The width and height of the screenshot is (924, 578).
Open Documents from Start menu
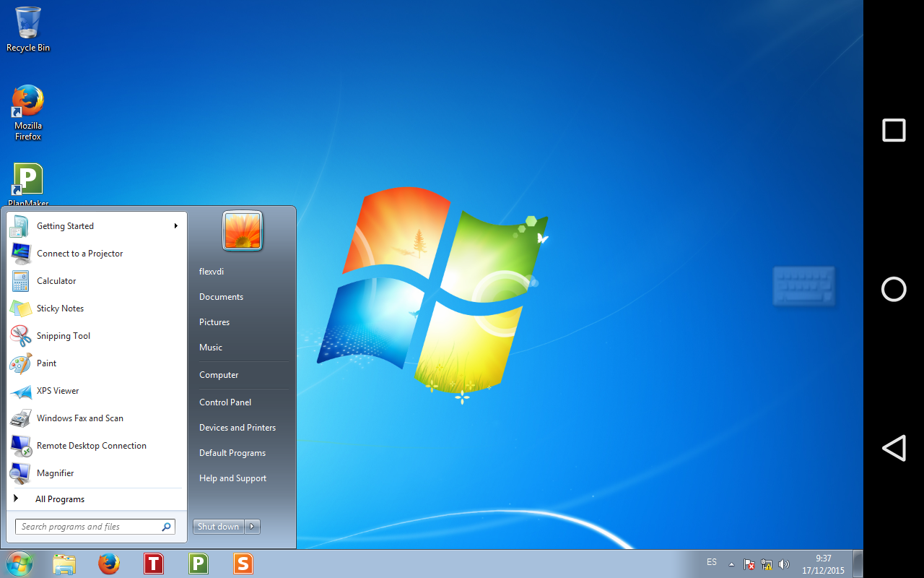coord(221,297)
